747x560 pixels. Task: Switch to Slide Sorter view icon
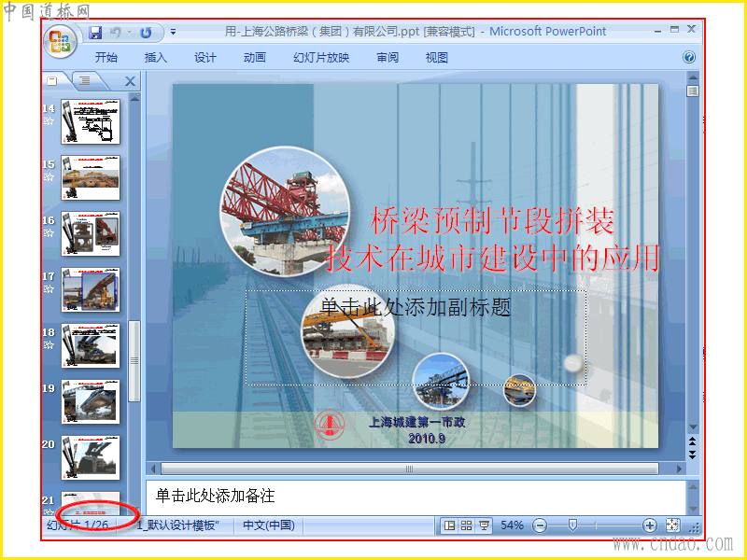466,525
